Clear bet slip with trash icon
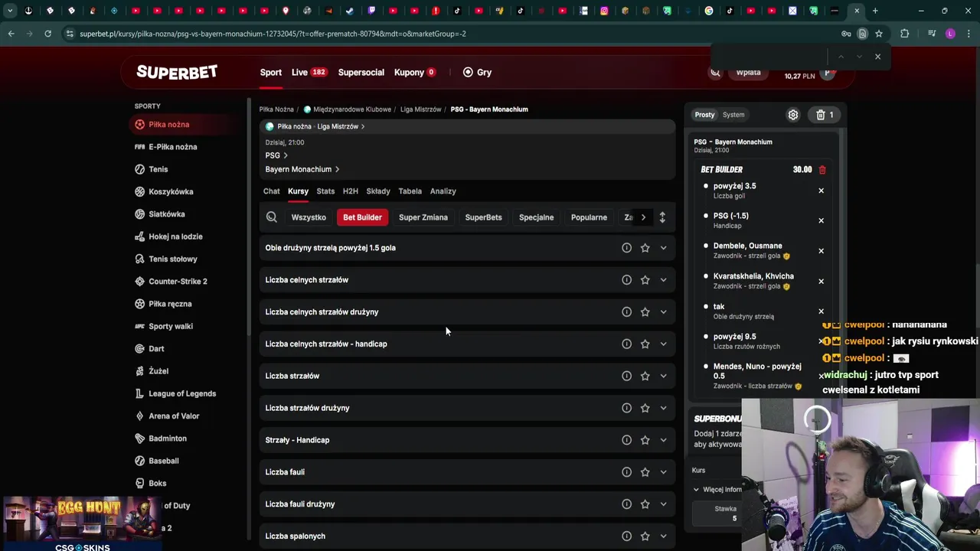980x551 pixels. pyautogui.click(x=825, y=115)
